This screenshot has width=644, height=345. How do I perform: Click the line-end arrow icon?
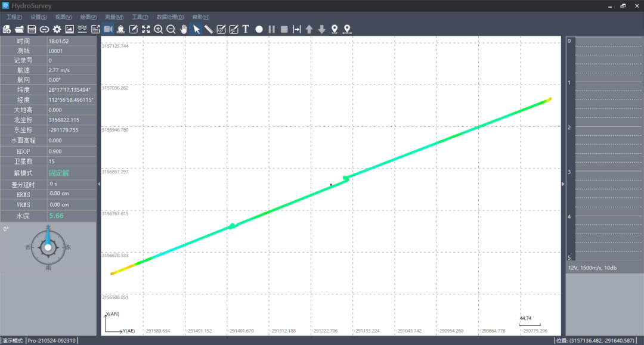point(296,29)
